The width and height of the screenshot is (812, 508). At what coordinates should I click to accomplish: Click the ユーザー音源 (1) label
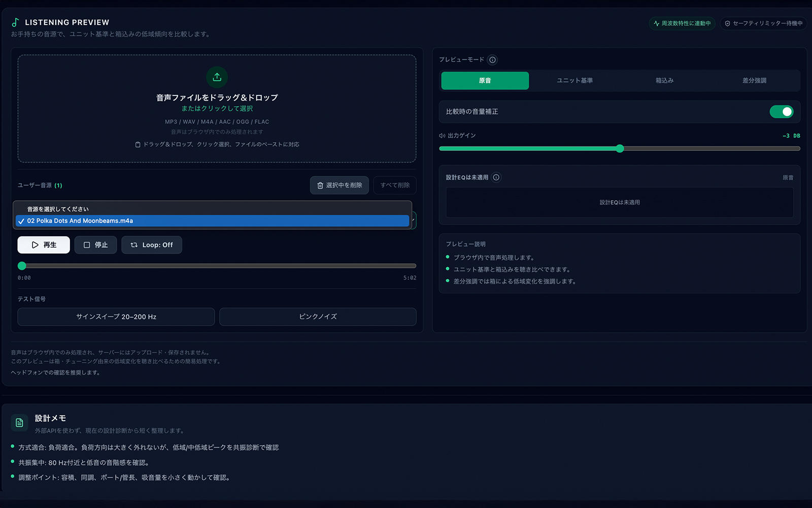40,185
